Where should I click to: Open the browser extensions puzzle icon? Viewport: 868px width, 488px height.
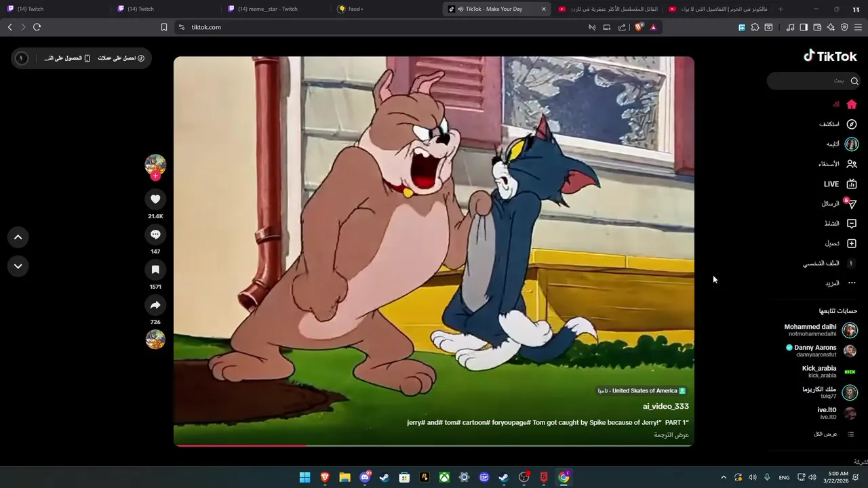coord(755,27)
